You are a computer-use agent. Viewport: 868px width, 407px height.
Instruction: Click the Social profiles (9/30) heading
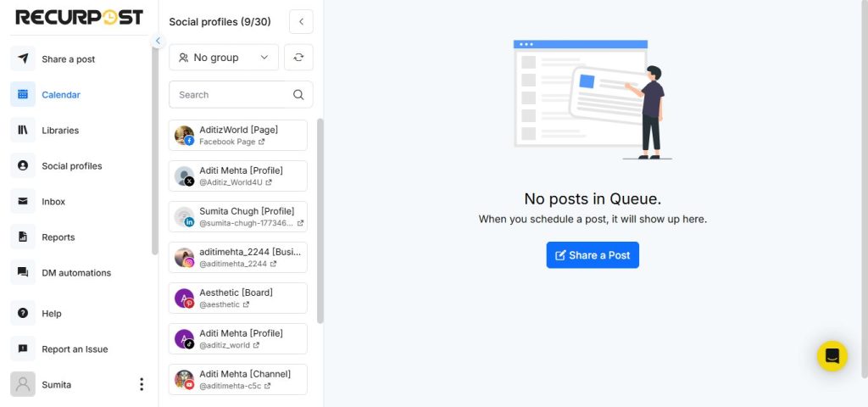pyautogui.click(x=220, y=21)
